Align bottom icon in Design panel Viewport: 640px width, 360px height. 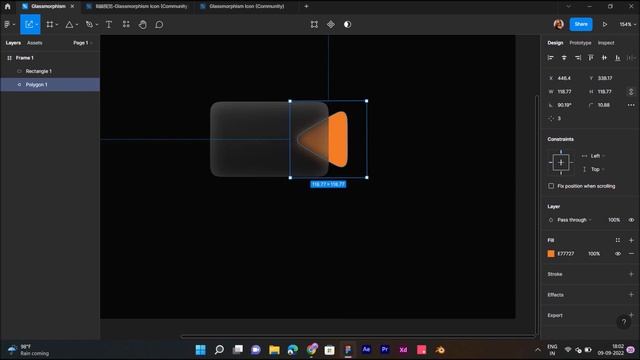618,58
